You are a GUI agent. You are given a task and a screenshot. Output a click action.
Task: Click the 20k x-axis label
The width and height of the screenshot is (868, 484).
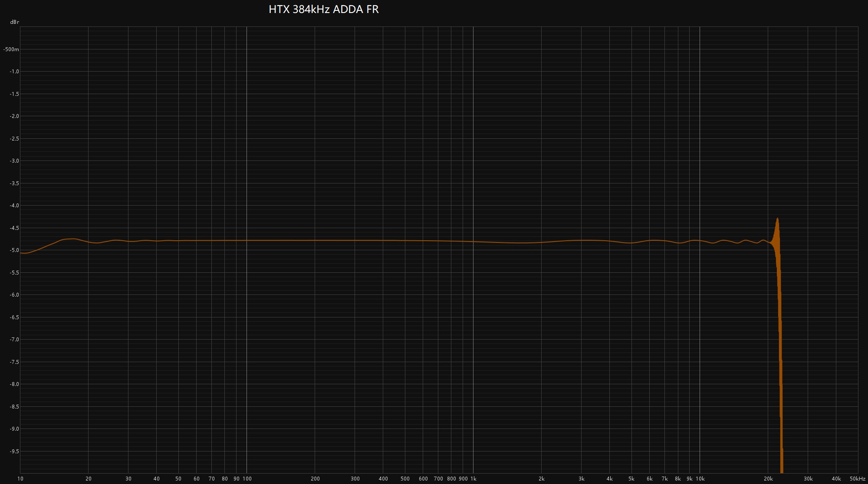click(768, 479)
